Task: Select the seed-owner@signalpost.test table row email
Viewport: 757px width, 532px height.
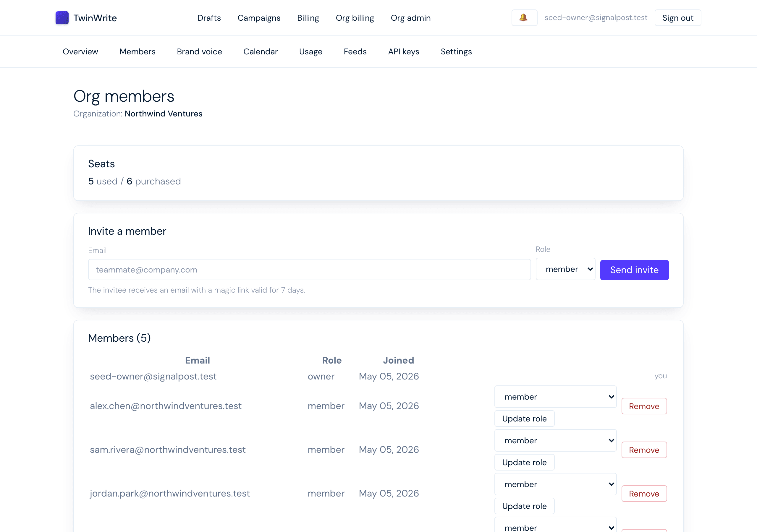Action: click(153, 376)
